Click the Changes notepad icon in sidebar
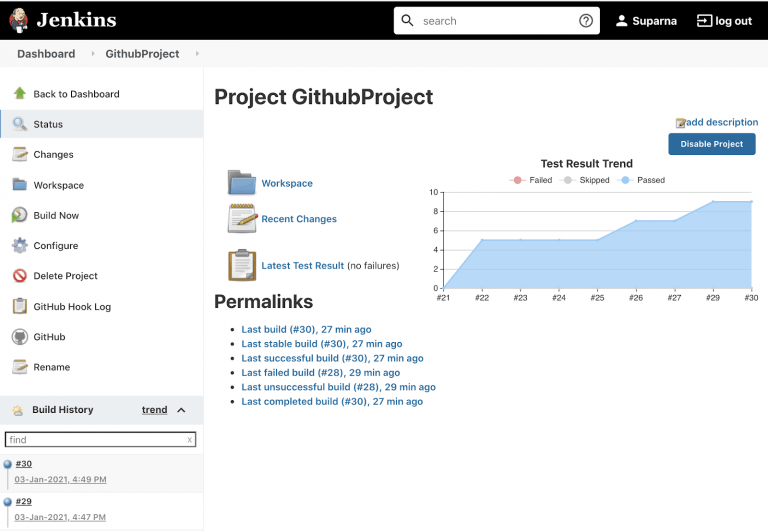Viewport: 768px width, 531px height. [19, 154]
